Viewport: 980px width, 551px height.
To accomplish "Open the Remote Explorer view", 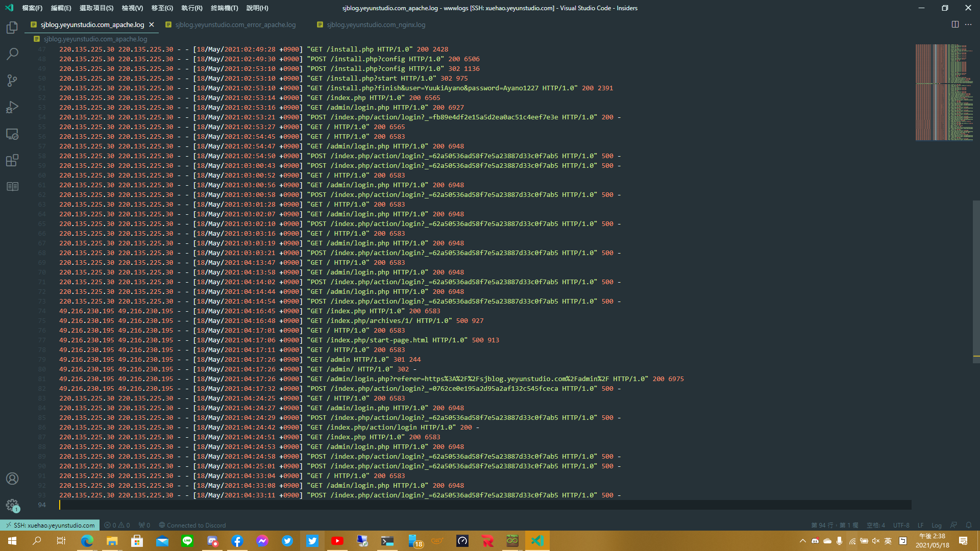I will [x=12, y=134].
